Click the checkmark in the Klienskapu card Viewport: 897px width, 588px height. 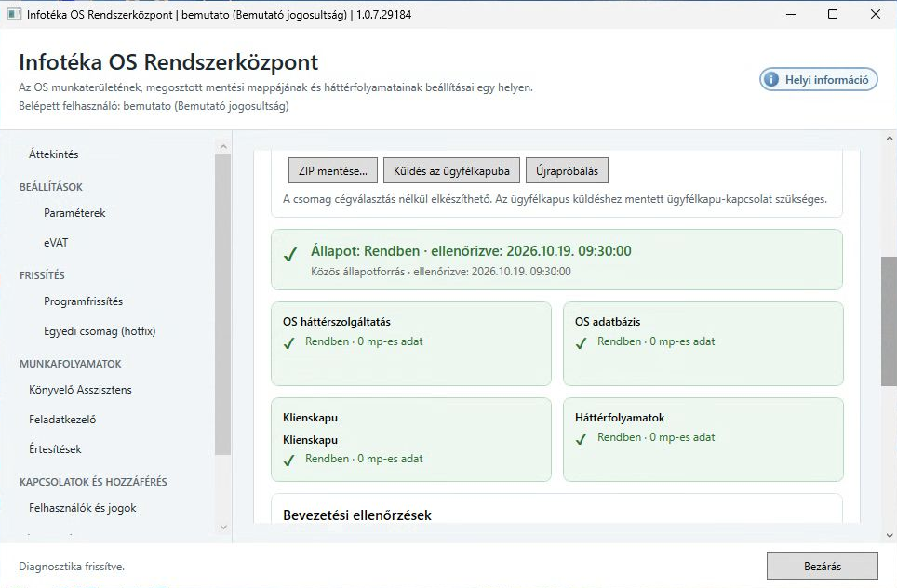coord(289,460)
